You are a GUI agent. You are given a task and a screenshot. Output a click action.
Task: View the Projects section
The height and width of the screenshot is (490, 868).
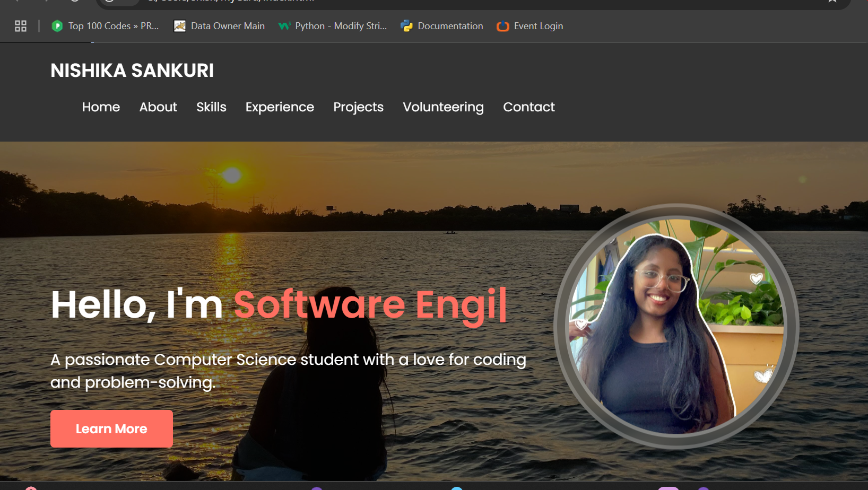coord(358,107)
